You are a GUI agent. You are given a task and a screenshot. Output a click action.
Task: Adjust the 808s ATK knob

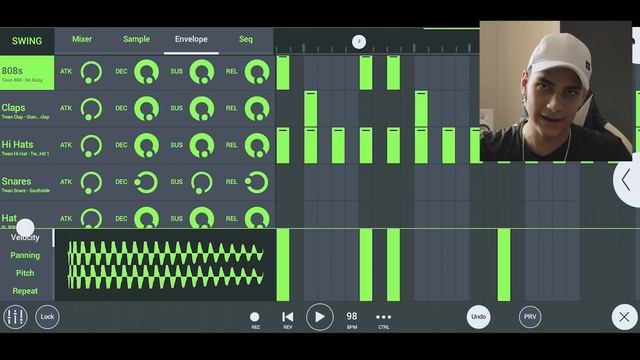91,72
